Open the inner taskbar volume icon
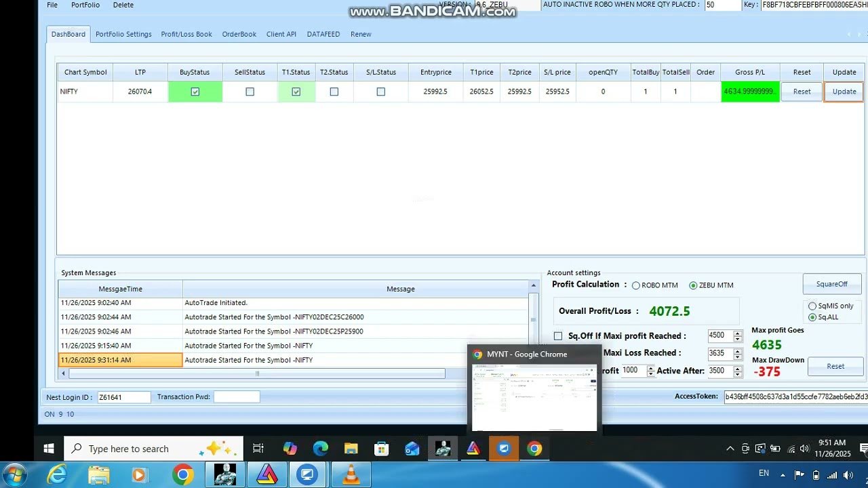This screenshot has height=488, width=868. click(x=805, y=449)
